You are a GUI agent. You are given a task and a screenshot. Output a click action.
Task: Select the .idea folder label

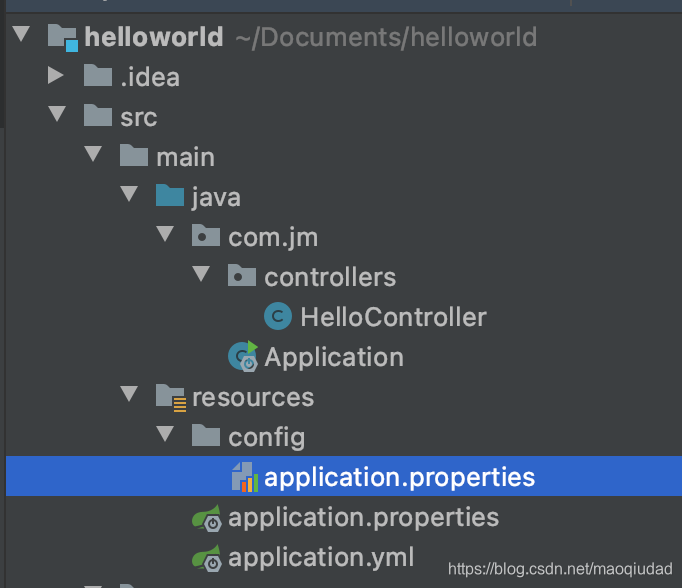pyautogui.click(x=150, y=77)
